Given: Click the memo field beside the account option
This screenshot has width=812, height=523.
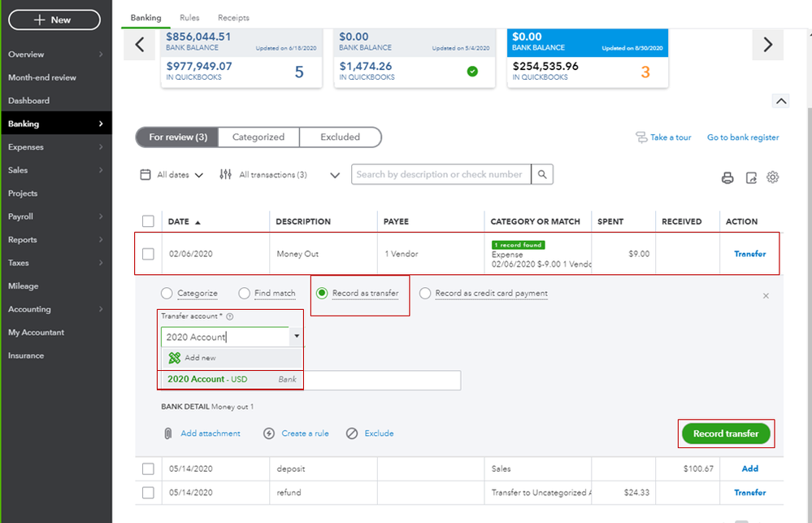Looking at the screenshot, I should click(x=382, y=381).
